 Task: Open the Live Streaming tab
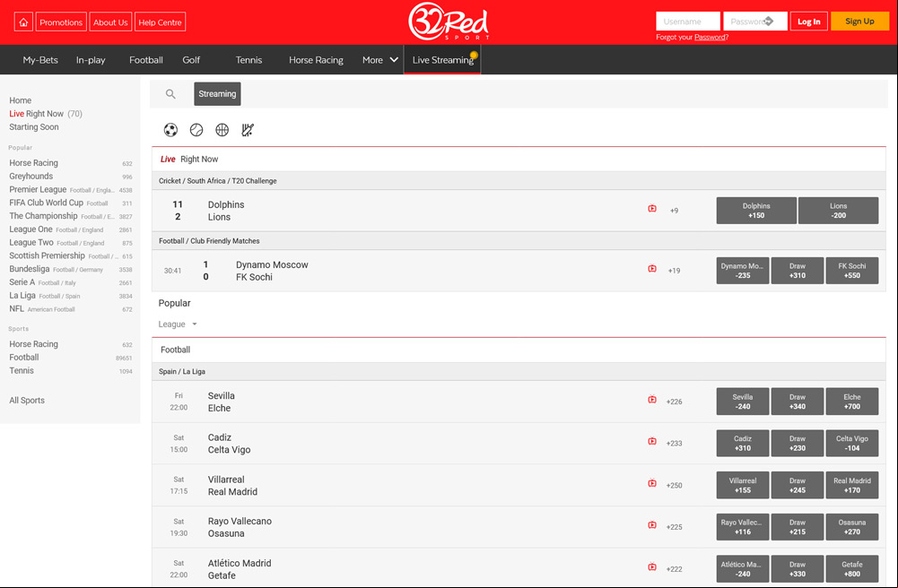click(x=442, y=60)
